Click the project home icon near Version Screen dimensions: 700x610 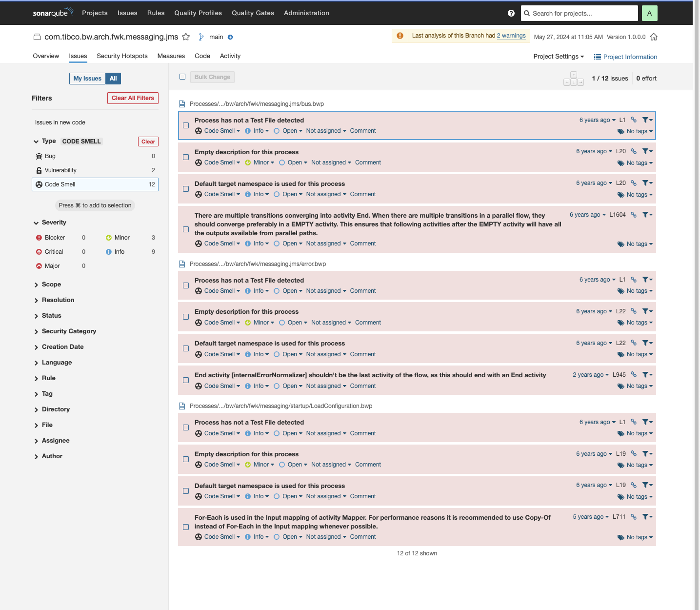pyautogui.click(x=654, y=37)
